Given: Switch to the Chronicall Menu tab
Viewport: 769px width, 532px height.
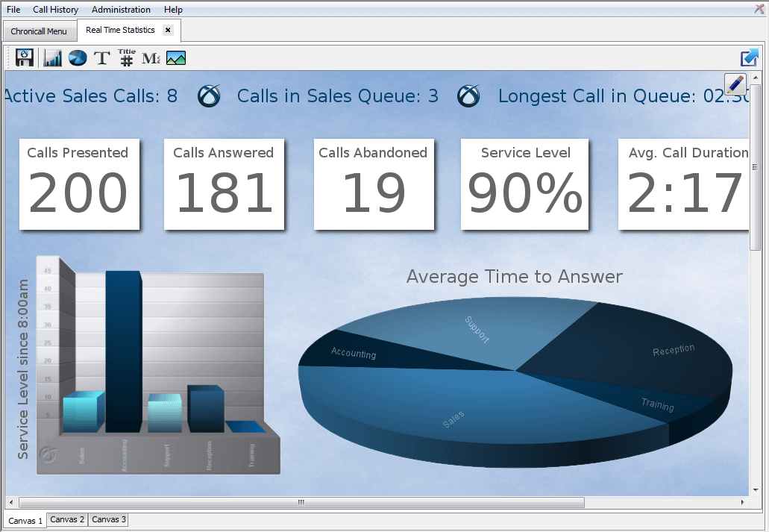Looking at the screenshot, I should pyautogui.click(x=39, y=31).
